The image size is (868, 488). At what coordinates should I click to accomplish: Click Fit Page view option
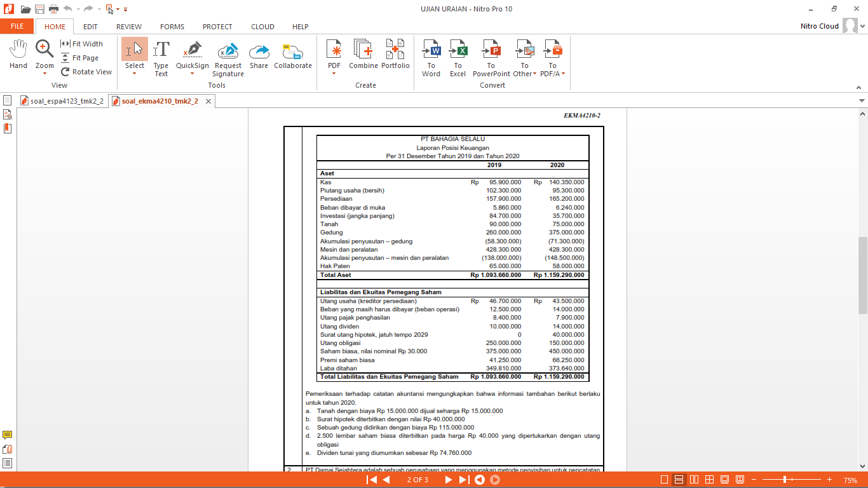click(x=81, y=58)
